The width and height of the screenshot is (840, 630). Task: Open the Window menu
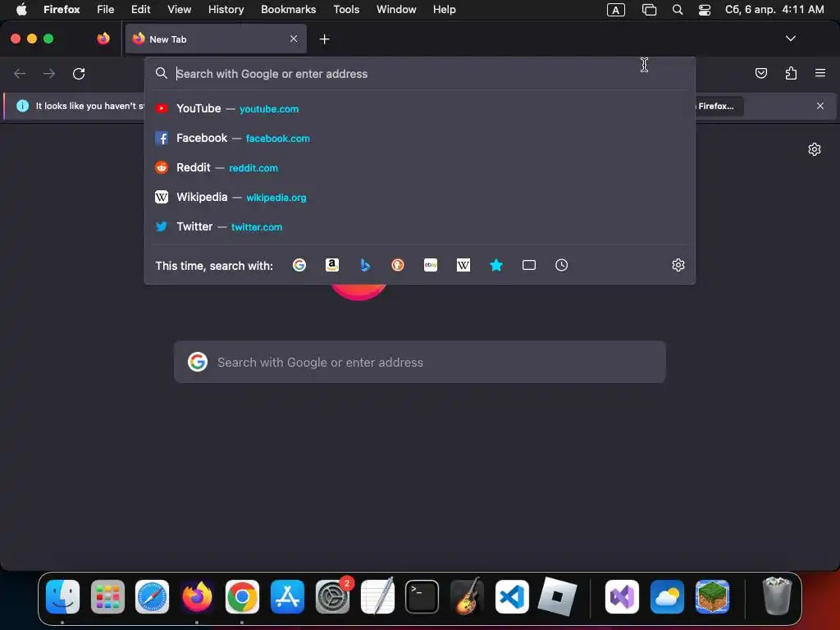396,10
